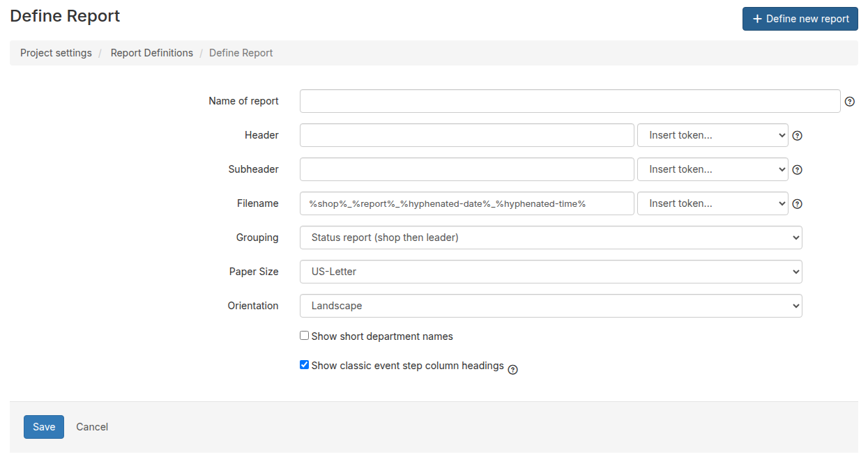Go to Project settings breadcrumb
Viewport: 868px width, 459px height.
point(56,53)
